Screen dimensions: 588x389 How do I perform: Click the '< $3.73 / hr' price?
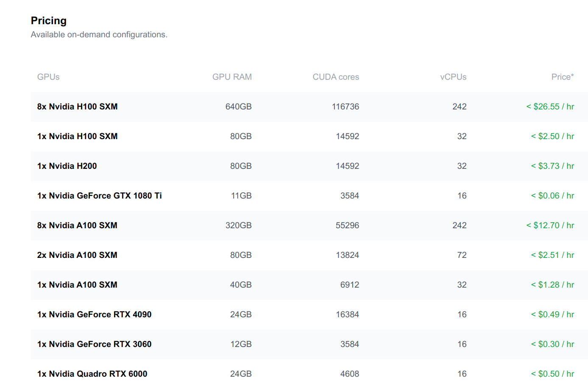[553, 166]
